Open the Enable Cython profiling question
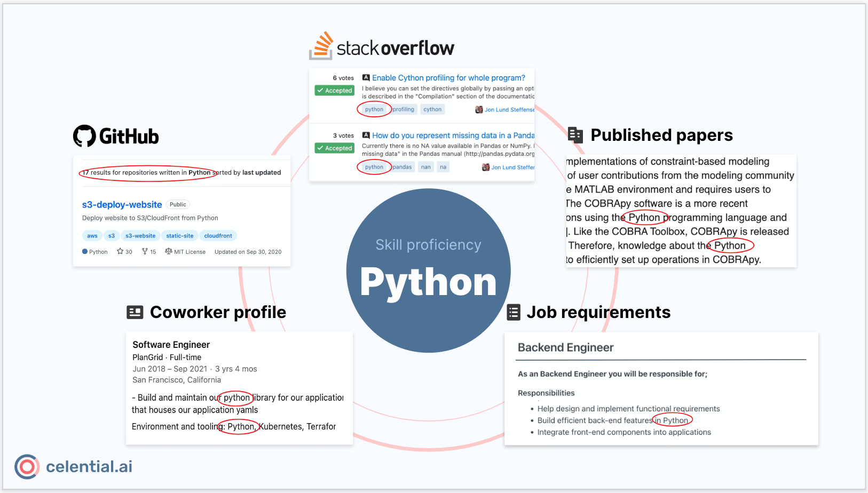 (x=448, y=78)
